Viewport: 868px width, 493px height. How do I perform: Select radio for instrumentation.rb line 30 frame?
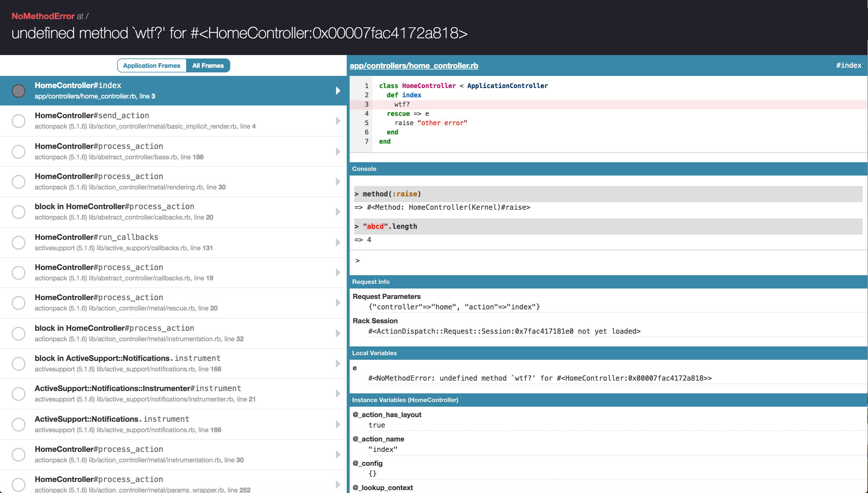pyautogui.click(x=19, y=454)
